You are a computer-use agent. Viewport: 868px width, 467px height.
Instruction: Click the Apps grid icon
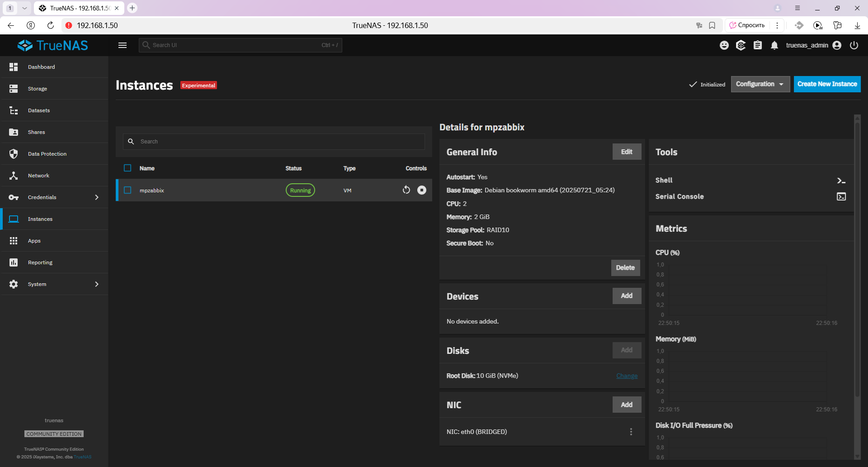(14, 241)
